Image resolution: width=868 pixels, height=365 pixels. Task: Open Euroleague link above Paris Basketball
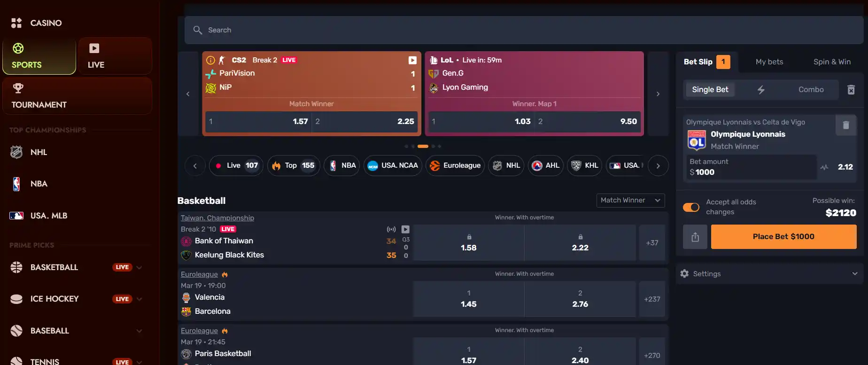click(x=199, y=331)
